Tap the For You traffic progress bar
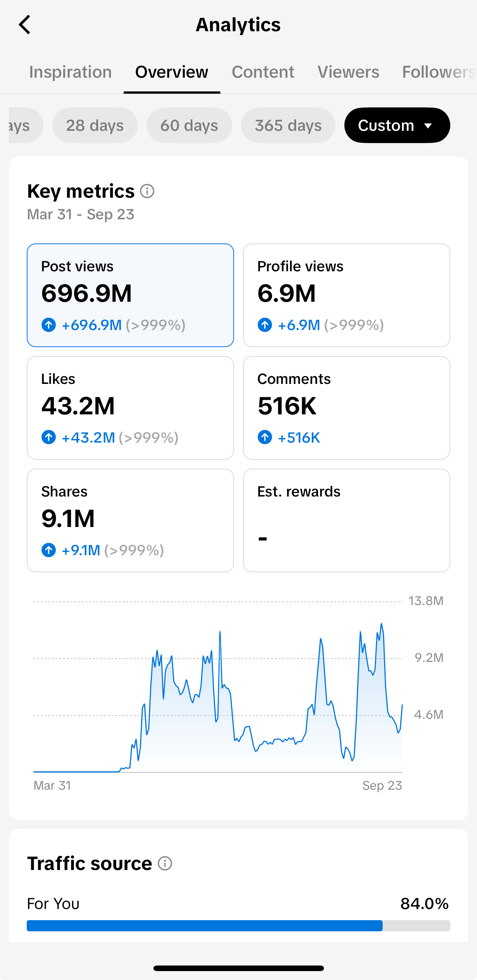477x980 pixels. pyautogui.click(x=238, y=926)
